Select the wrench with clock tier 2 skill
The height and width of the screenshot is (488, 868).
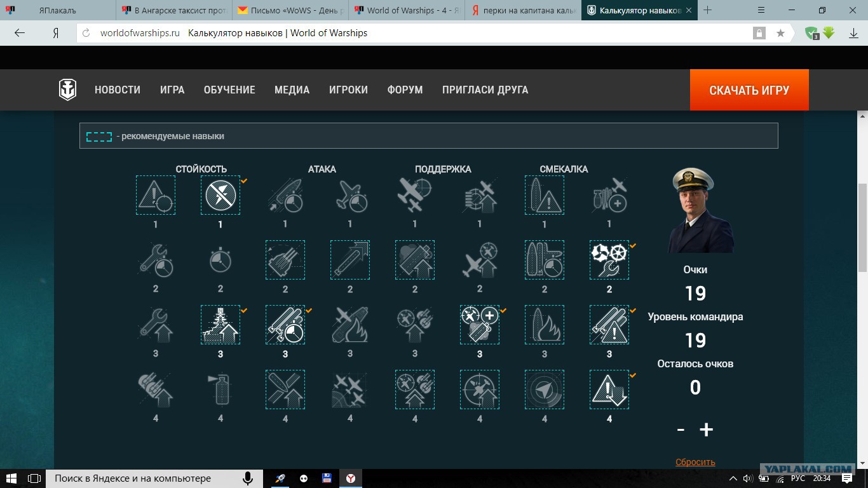point(156,260)
